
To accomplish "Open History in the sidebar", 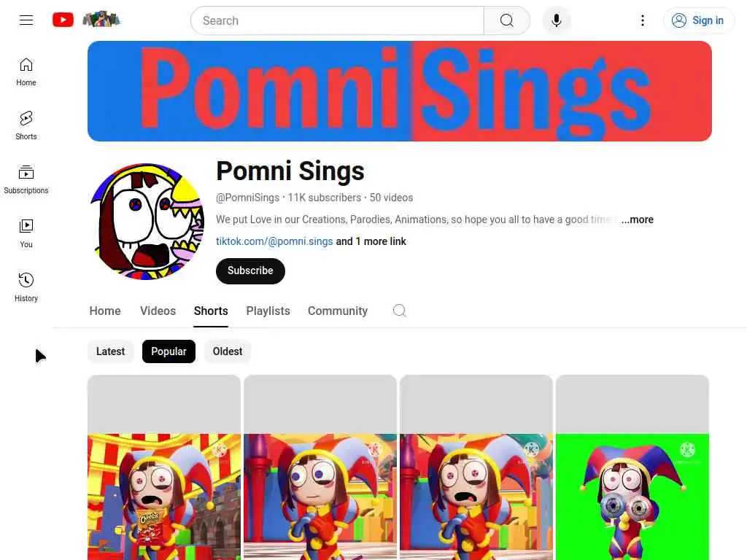I will (x=26, y=287).
